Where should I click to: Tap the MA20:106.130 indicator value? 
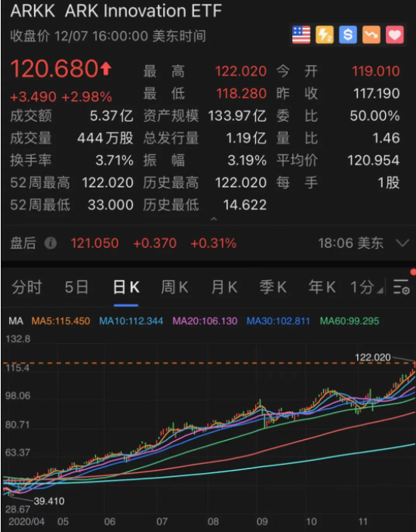pyautogui.click(x=205, y=321)
